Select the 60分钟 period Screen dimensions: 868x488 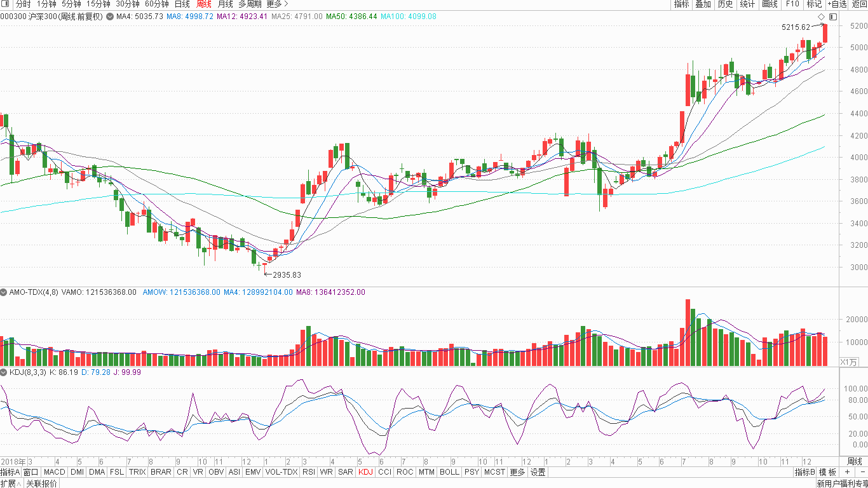157,4
